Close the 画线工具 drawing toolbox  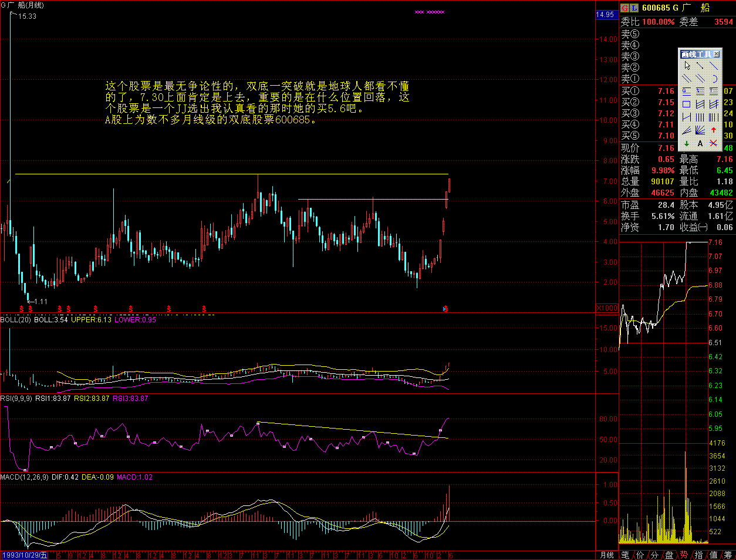[x=716, y=54]
